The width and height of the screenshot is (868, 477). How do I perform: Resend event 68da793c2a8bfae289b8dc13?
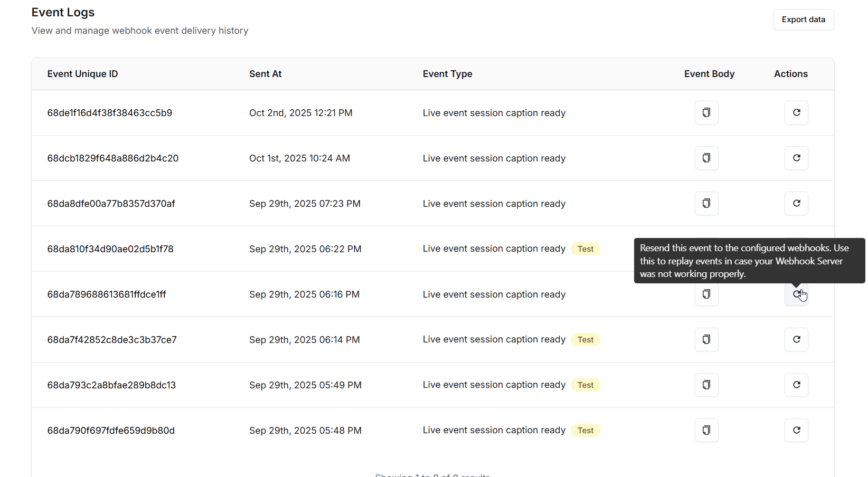tap(796, 385)
